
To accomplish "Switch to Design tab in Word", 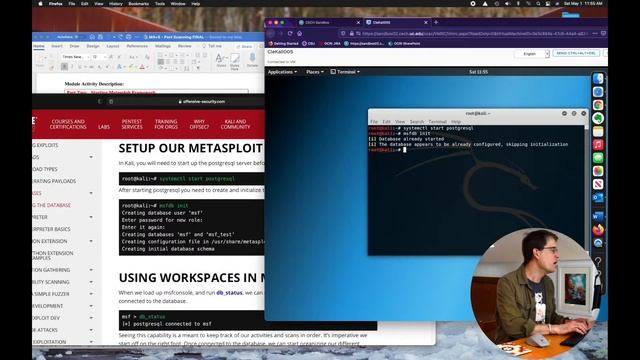I will point(93,46).
